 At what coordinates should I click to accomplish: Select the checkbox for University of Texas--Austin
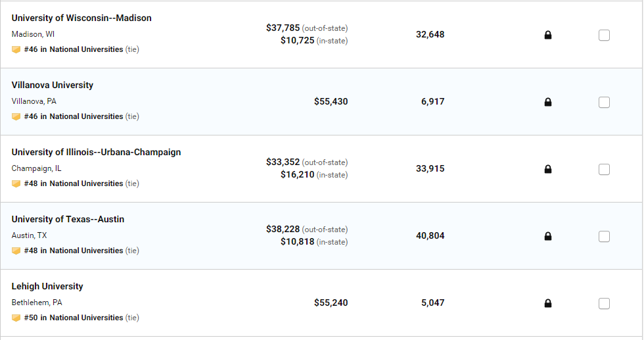[604, 236]
